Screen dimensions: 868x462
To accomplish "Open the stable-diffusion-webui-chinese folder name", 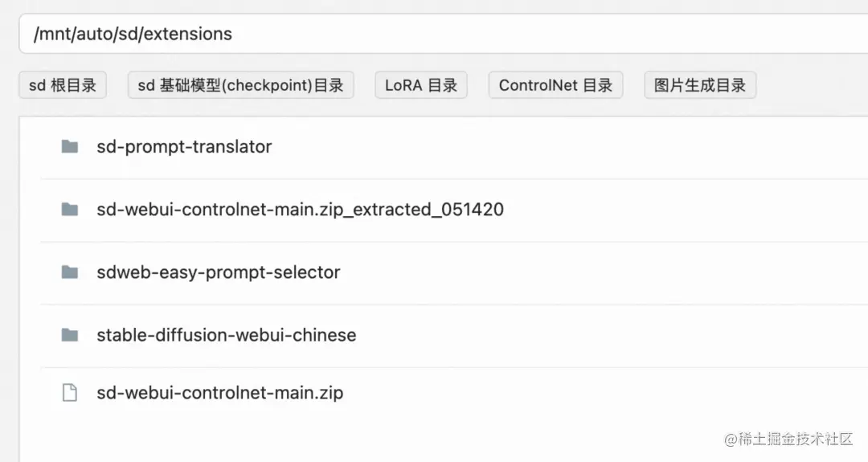I will 227,335.
